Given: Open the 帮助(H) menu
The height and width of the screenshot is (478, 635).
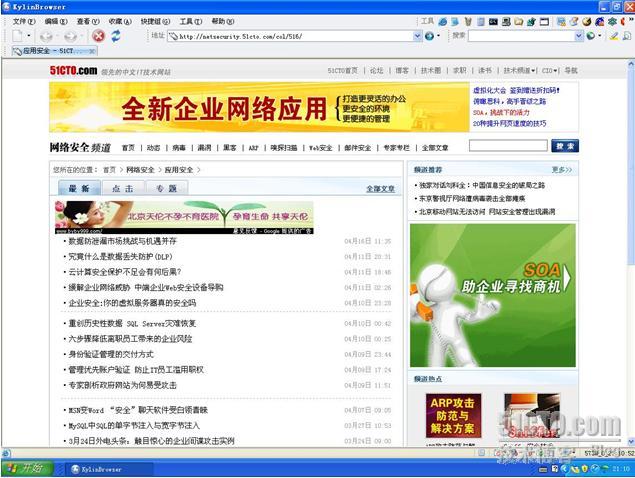Looking at the screenshot, I should [223, 21].
